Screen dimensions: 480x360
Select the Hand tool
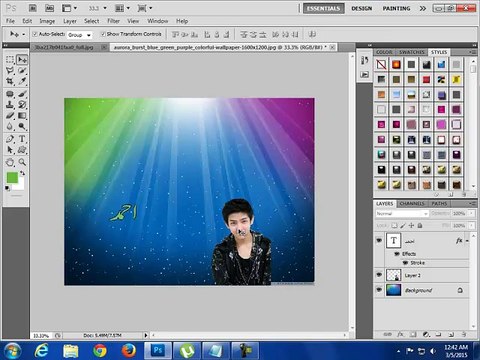point(10,162)
